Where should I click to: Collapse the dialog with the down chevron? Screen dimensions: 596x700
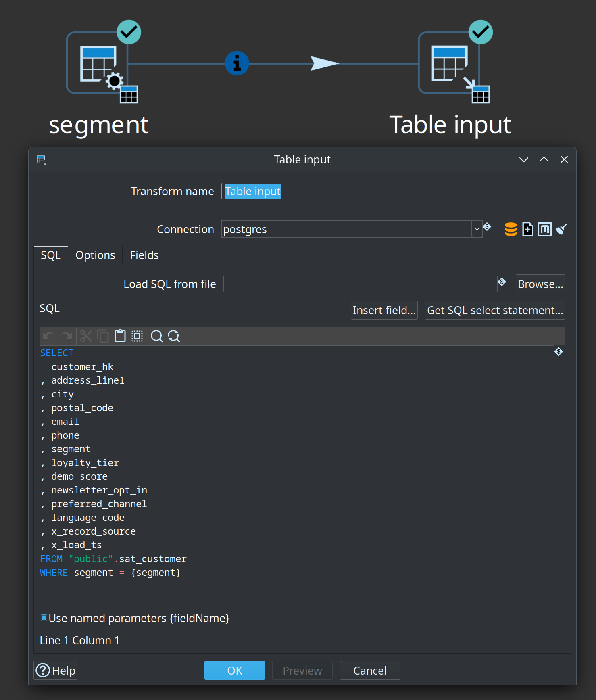coord(523,160)
